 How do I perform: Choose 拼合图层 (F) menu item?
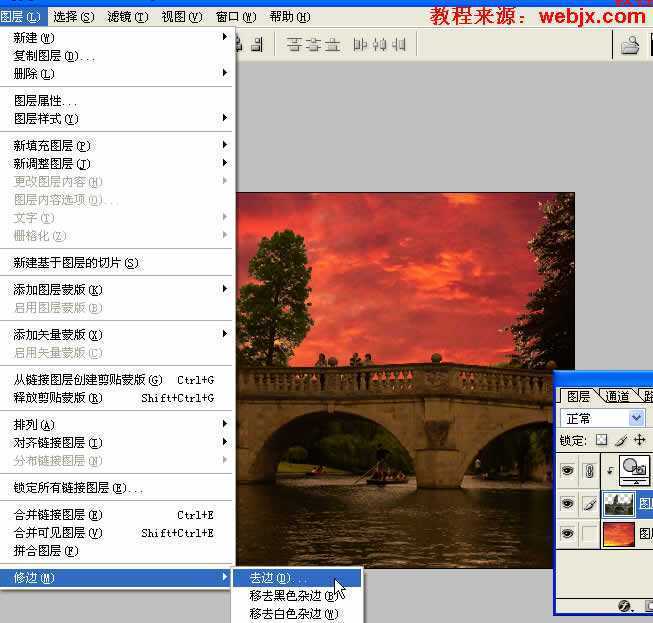(x=117, y=551)
